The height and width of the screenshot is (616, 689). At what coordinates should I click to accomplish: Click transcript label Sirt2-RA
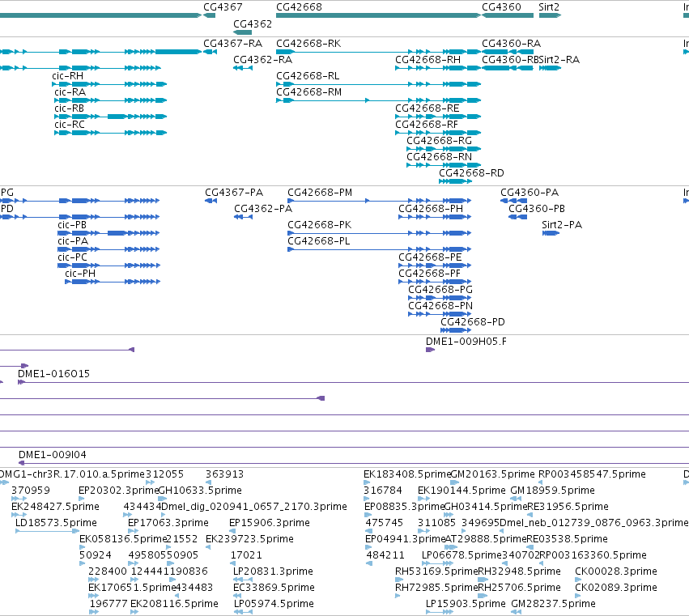tap(559, 60)
